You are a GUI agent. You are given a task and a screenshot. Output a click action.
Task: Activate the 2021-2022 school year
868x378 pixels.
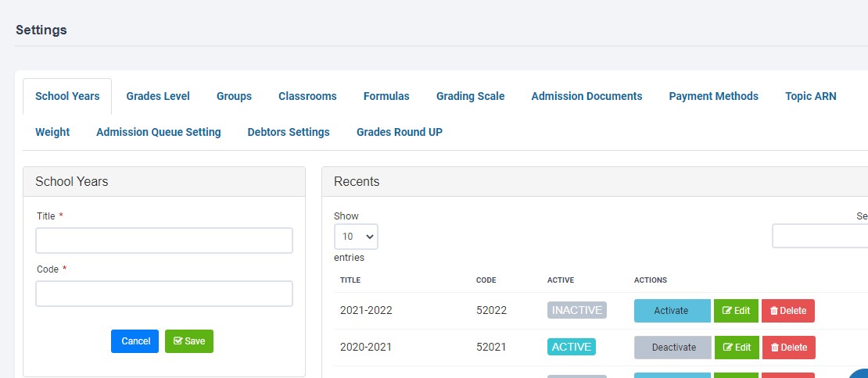pos(672,311)
